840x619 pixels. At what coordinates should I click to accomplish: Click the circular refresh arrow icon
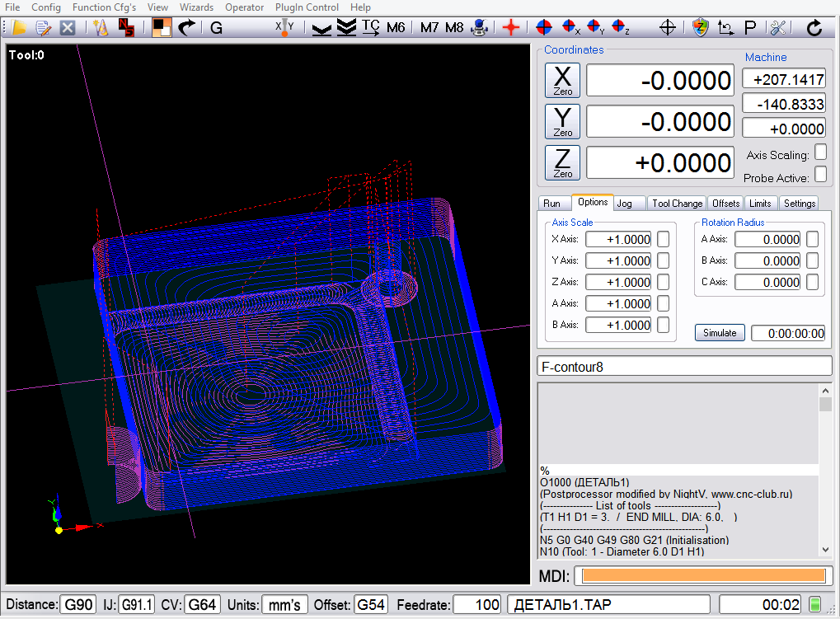coord(814,27)
